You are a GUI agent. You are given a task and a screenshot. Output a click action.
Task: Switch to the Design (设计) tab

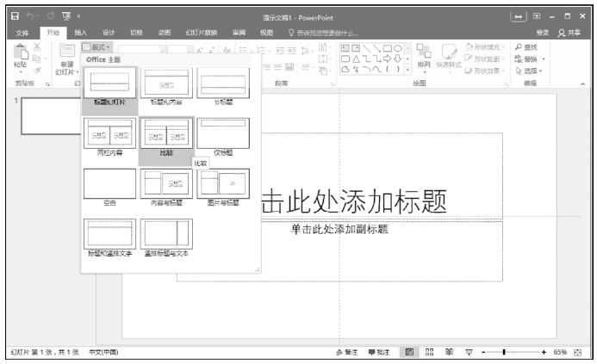tap(109, 32)
